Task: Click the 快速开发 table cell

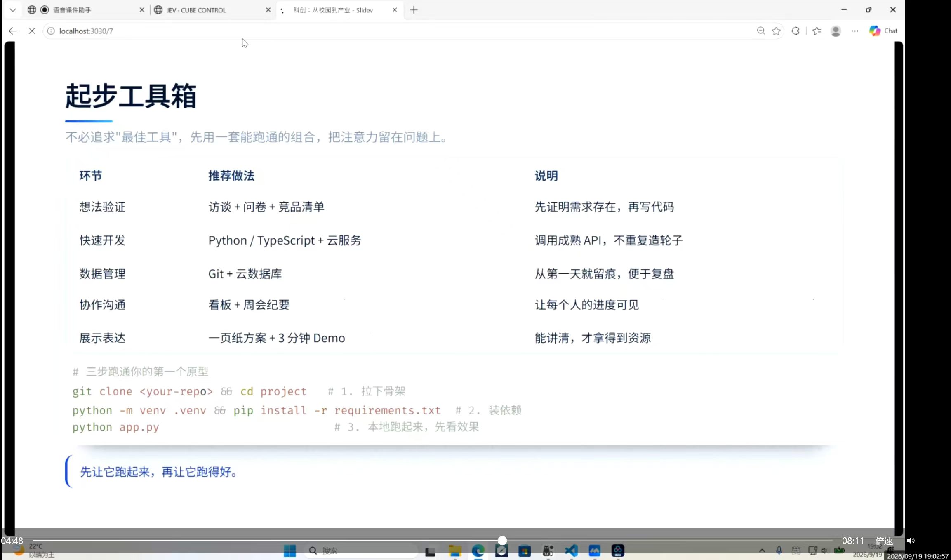Action: pyautogui.click(x=102, y=240)
